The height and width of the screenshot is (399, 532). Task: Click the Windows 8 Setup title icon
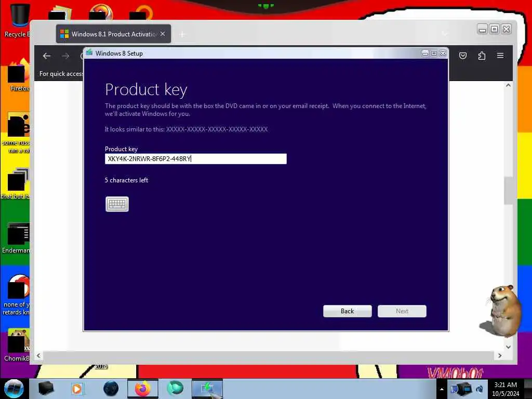point(89,52)
